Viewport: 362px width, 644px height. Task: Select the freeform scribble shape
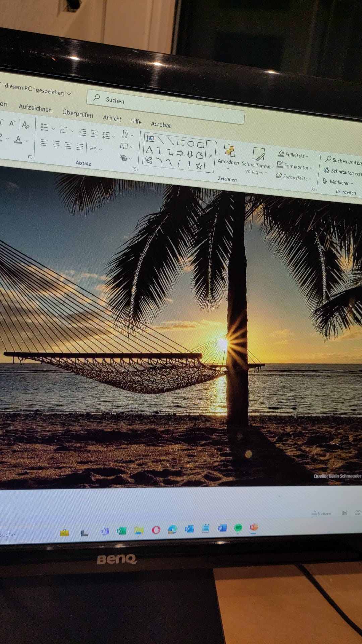tap(149, 160)
